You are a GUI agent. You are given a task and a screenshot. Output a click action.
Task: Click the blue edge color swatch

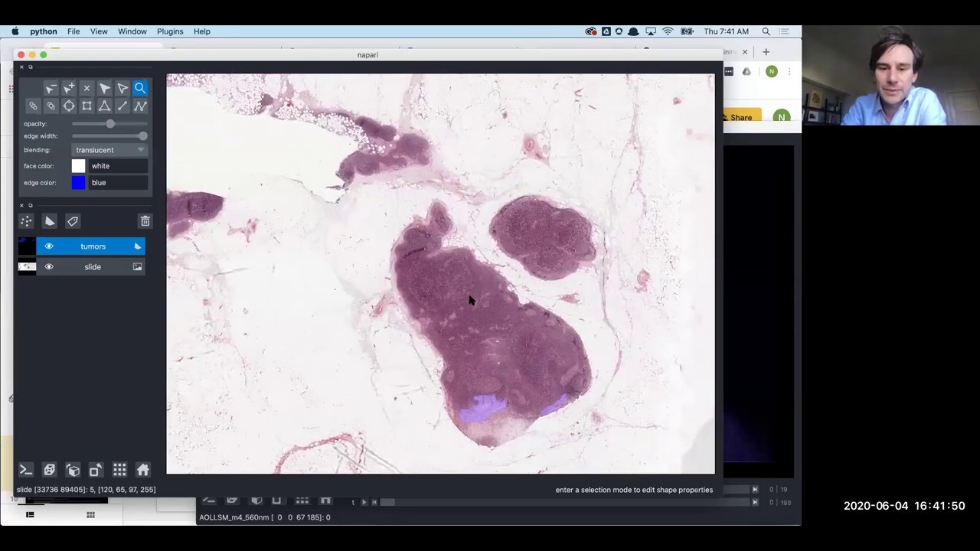click(78, 183)
